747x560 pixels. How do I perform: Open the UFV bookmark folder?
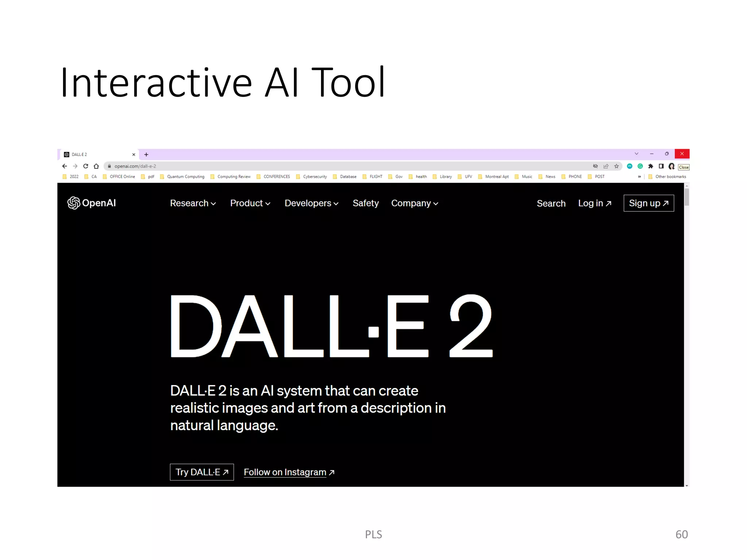[x=465, y=177]
